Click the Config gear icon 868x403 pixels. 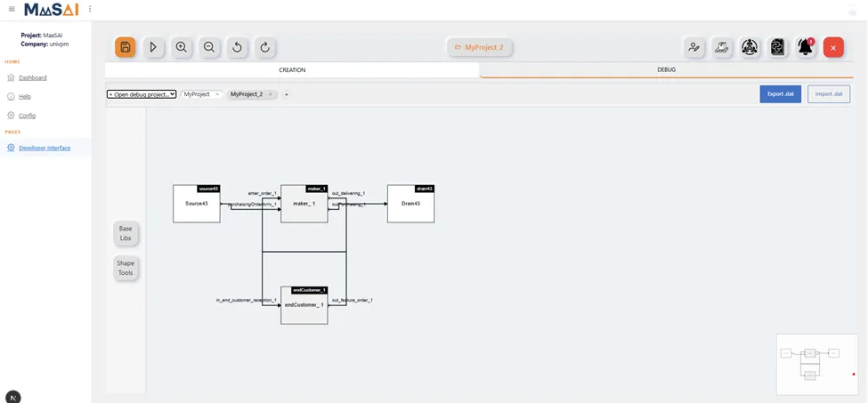point(11,115)
